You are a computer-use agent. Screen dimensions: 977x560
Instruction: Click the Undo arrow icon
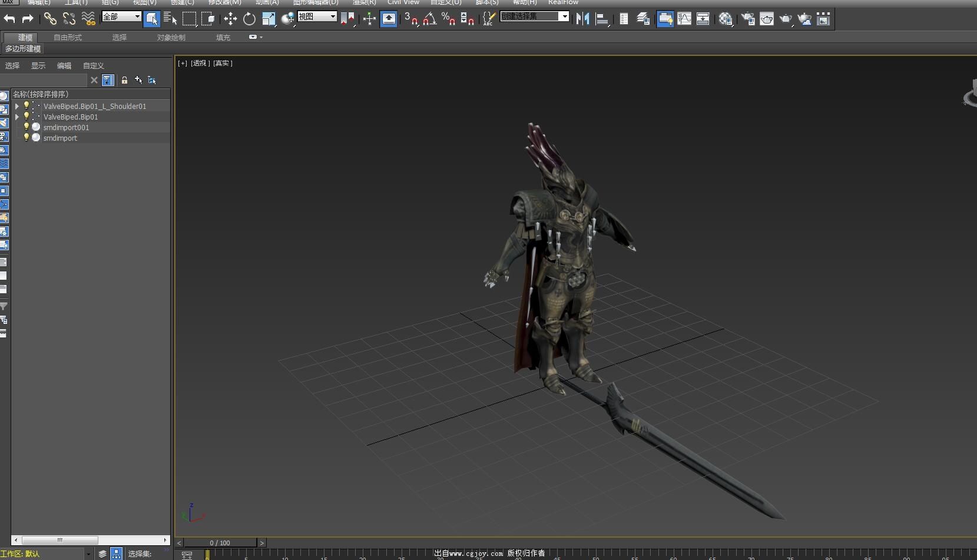9,19
